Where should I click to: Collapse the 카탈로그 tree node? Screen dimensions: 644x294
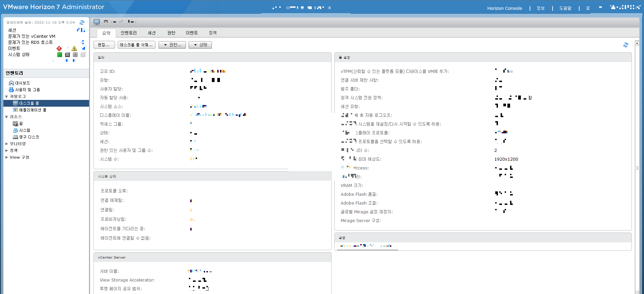(6, 97)
